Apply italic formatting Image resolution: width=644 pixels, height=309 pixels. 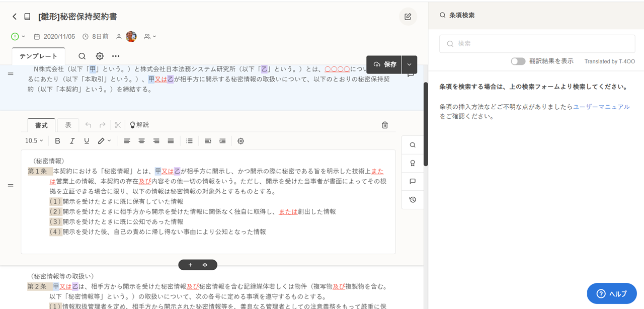(x=72, y=141)
